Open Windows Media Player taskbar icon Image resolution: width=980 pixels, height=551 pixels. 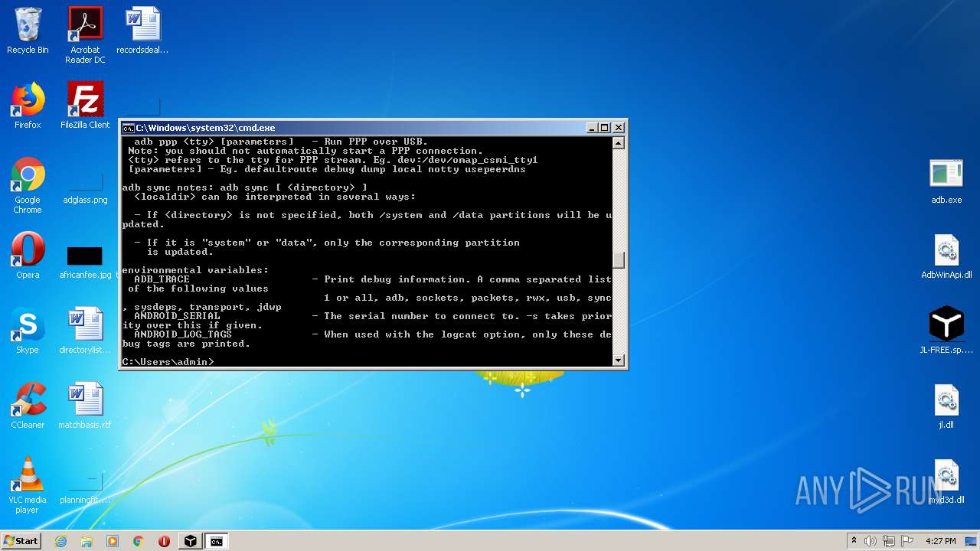point(113,541)
